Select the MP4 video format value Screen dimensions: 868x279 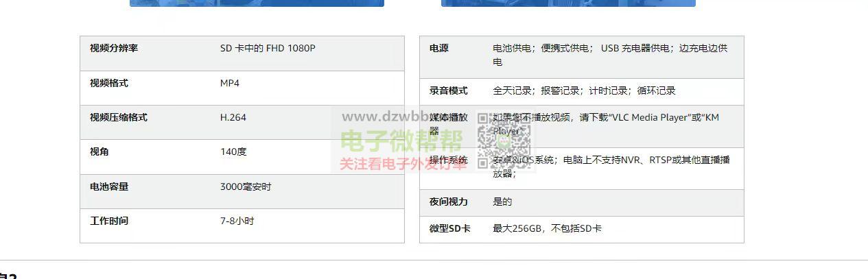(x=230, y=83)
